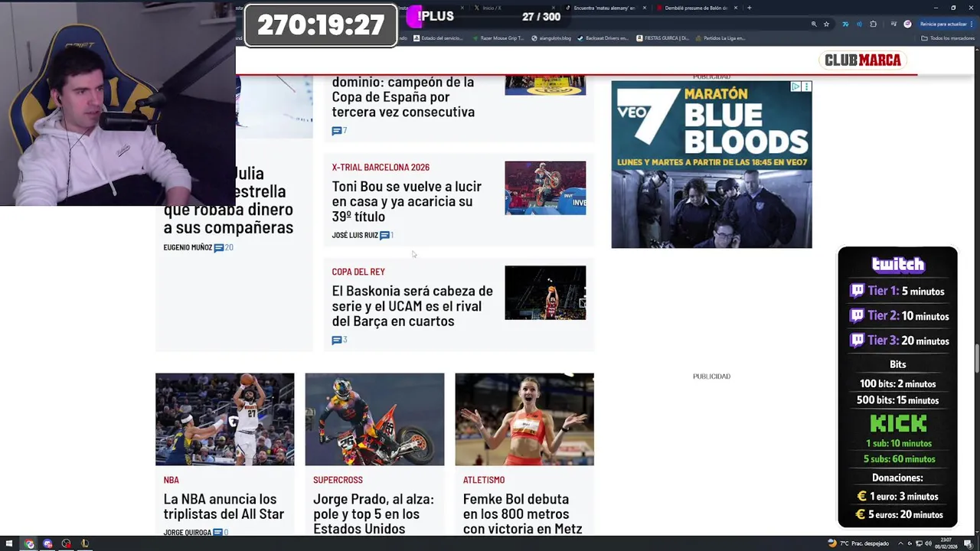
Task: Click author name 'José Luis Ruiz'
Action: 354,235
